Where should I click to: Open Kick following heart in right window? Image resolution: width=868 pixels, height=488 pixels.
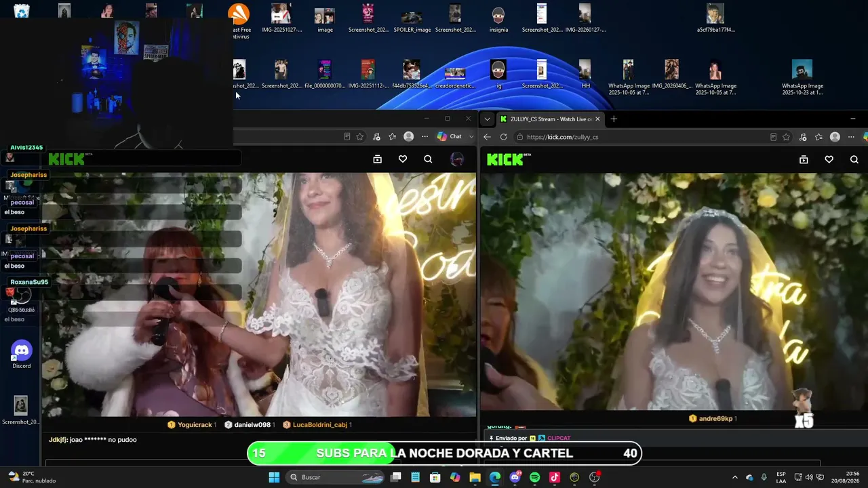[829, 159]
